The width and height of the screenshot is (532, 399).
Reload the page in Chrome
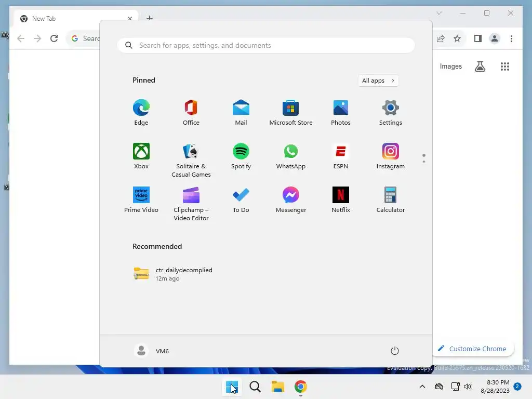(54, 38)
